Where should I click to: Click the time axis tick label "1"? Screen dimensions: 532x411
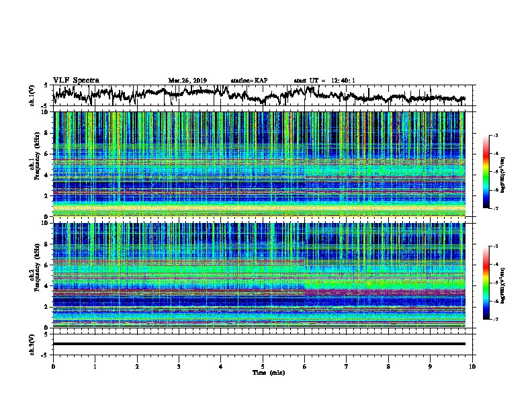[x=95, y=367]
